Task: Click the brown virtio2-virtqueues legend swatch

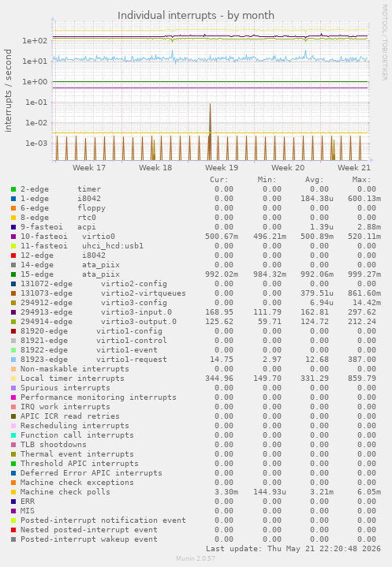Action: 13,293
